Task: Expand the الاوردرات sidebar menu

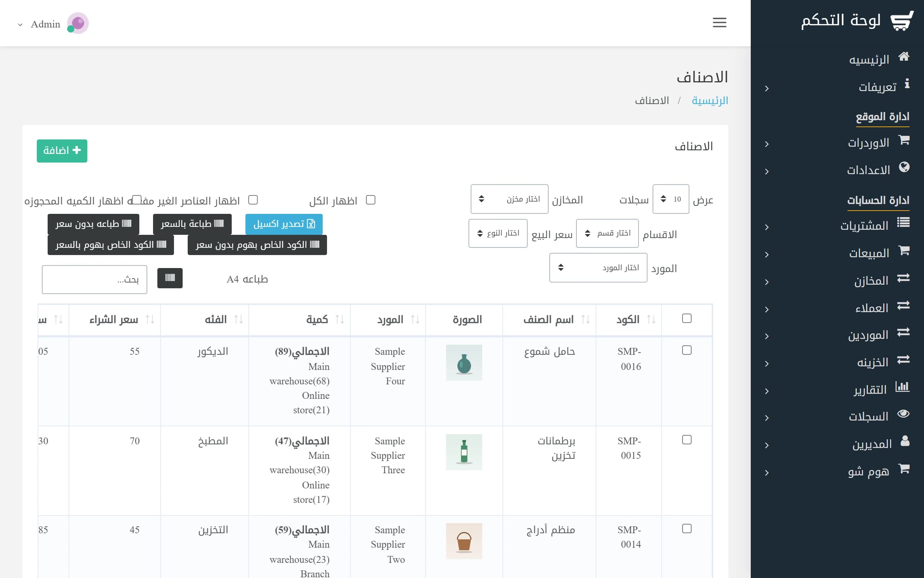Action: [x=838, y=143]
